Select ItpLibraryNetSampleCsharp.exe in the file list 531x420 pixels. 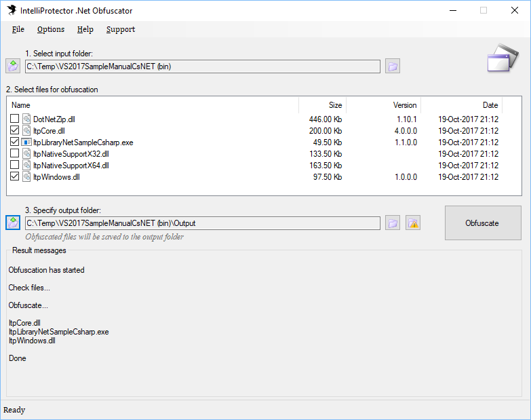click(83, 142)
